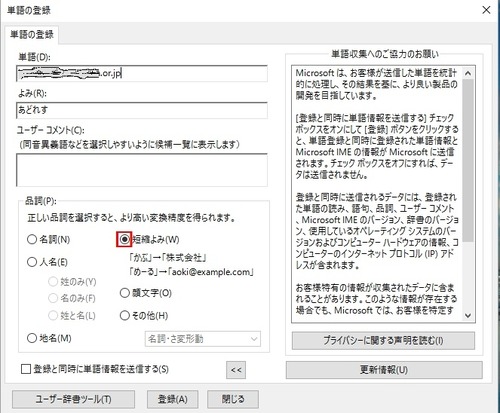Click the 単語収集へのご協力のお願い group heading
Image resolution: width=500 pixels, height=413 pixels.
[x=385, y=54]
